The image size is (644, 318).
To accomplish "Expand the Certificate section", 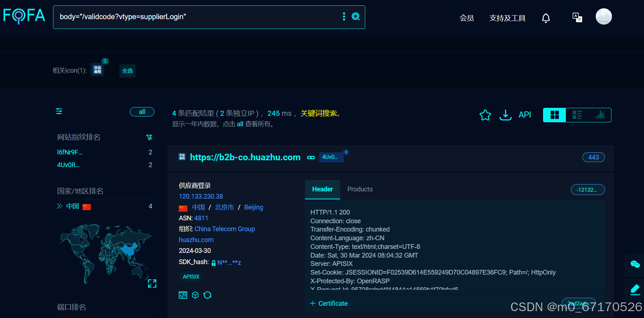I will point(329,304).
